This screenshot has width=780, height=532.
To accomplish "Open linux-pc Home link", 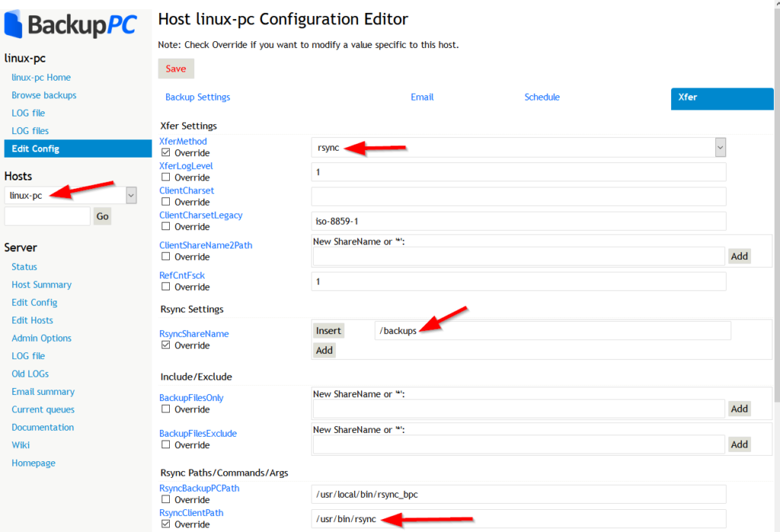I will point(41,78).
